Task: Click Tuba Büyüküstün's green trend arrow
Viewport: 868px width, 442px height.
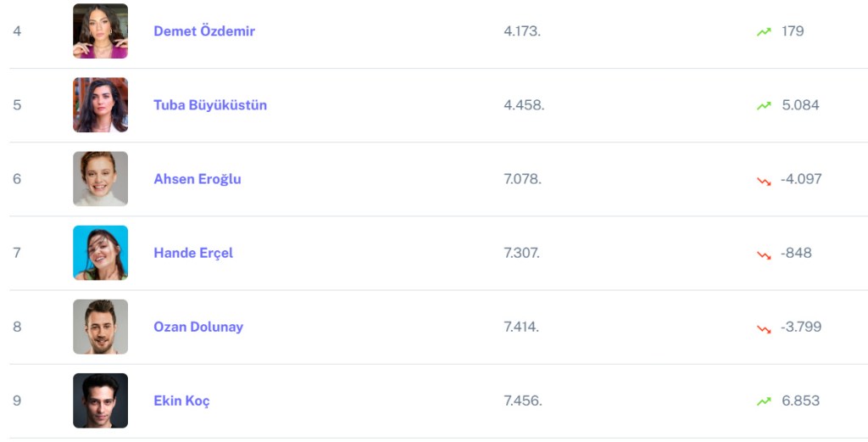Action: point(764,105)
